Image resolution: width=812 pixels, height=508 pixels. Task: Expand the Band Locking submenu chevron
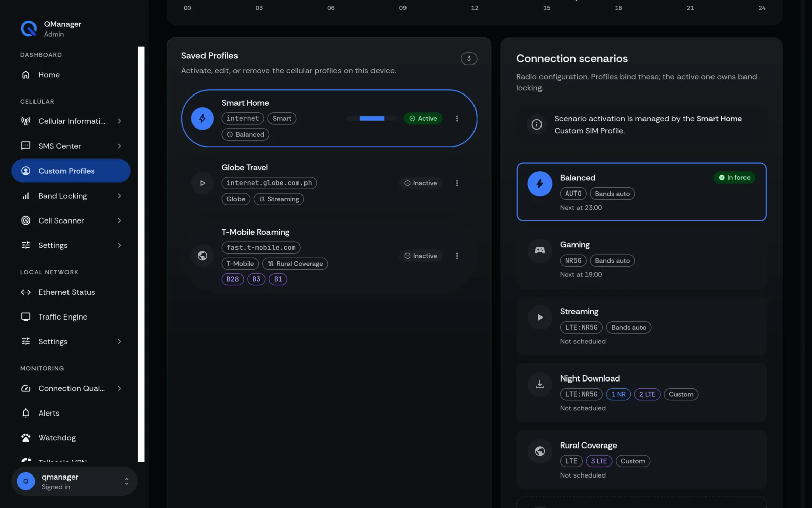click(119, 196)
